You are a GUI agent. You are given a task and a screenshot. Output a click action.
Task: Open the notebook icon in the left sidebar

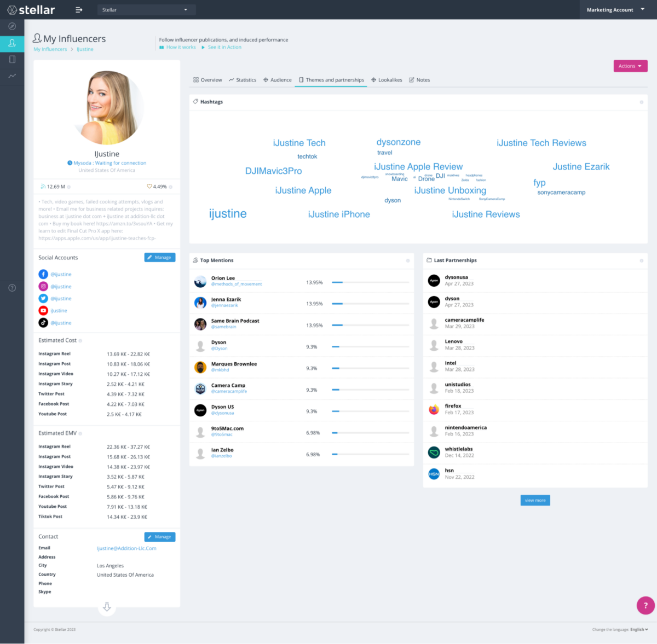12,59
